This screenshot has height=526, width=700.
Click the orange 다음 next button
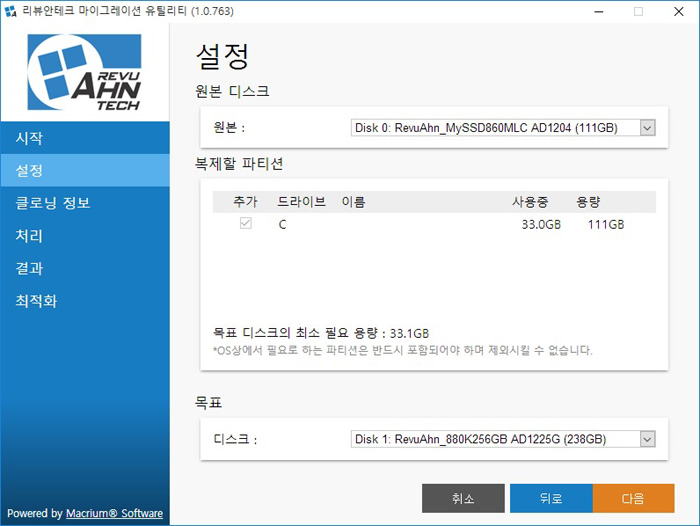633,498
